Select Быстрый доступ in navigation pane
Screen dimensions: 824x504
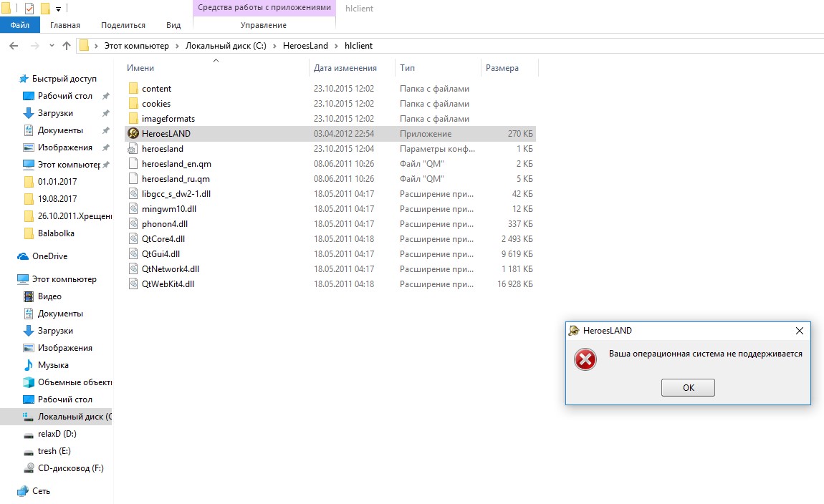[x=64, y=79]
